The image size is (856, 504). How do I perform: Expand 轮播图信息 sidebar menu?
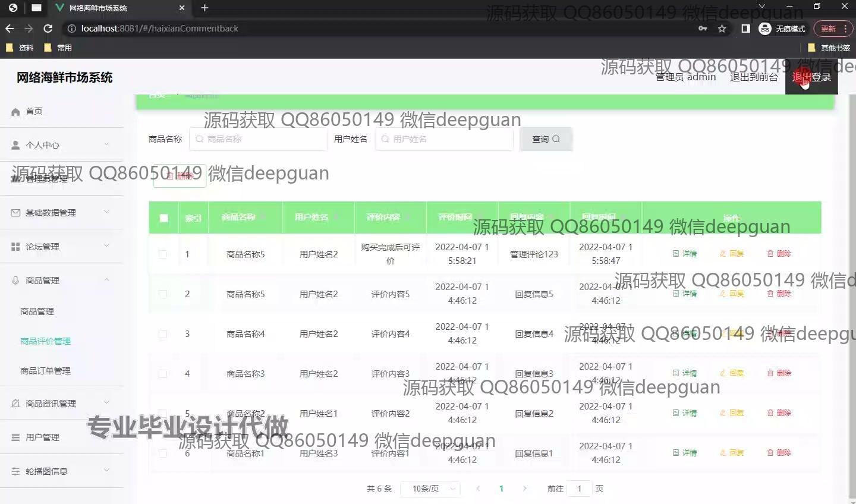click(62, 471)
